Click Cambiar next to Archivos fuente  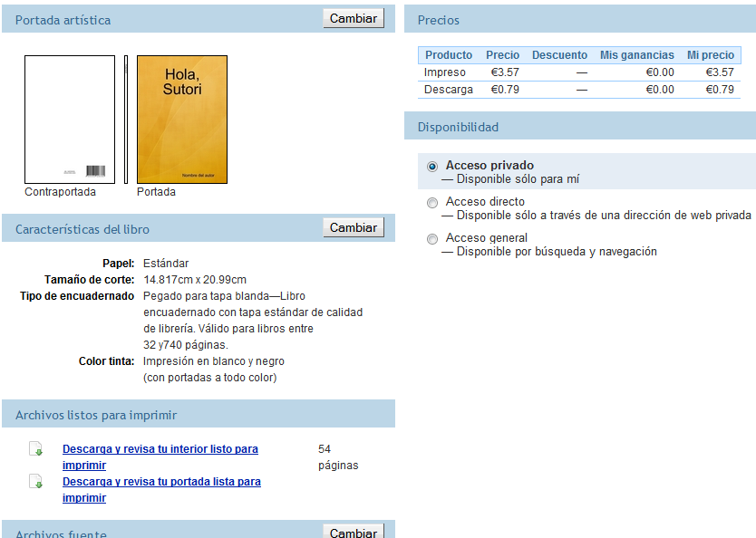tap(353, 532)
